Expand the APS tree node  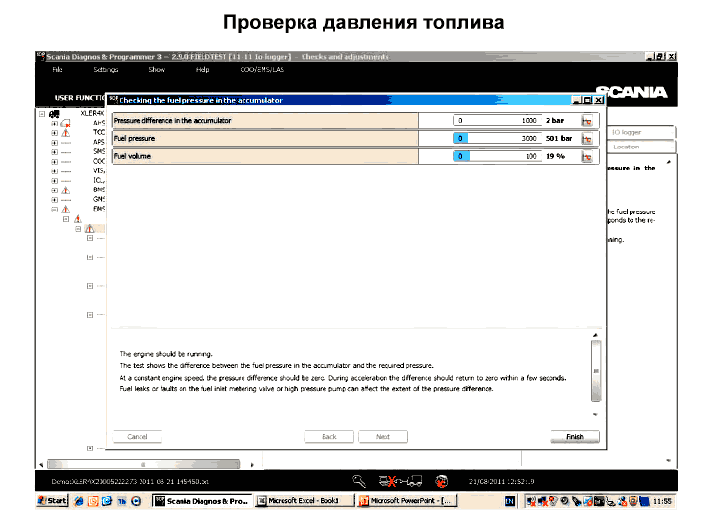(54, 142)
